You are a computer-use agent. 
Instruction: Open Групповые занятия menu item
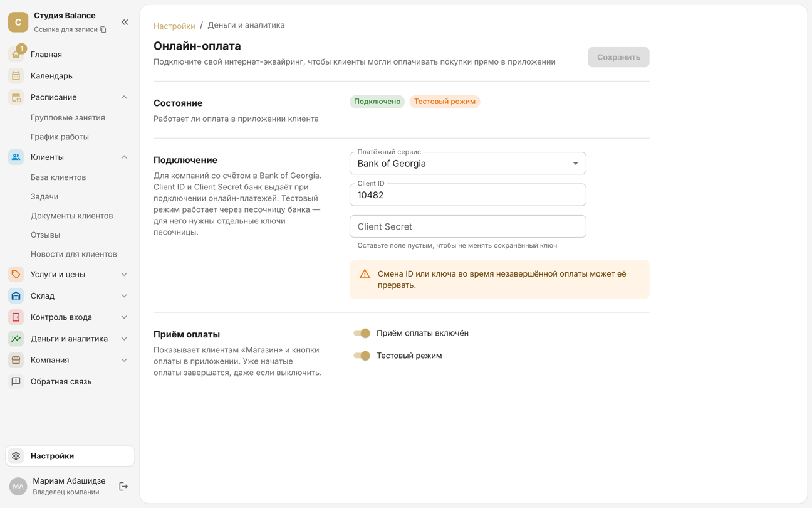[x=68, y=117]
